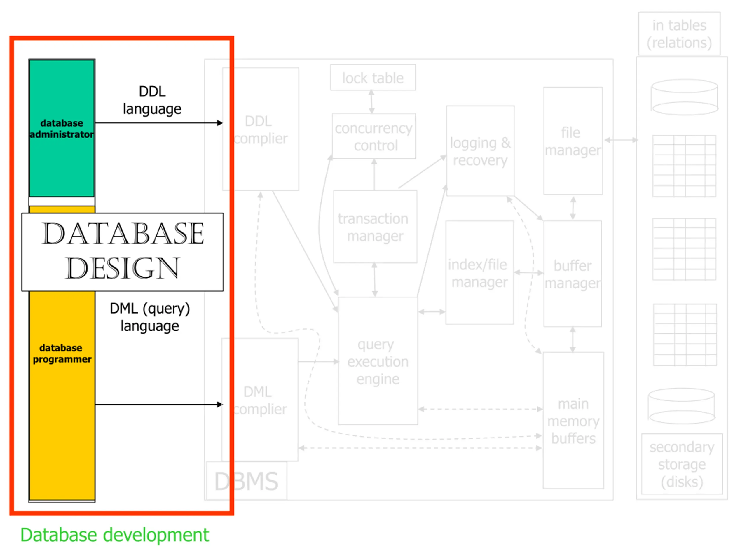Click the yellow database programmer block

tap(62, 353)
